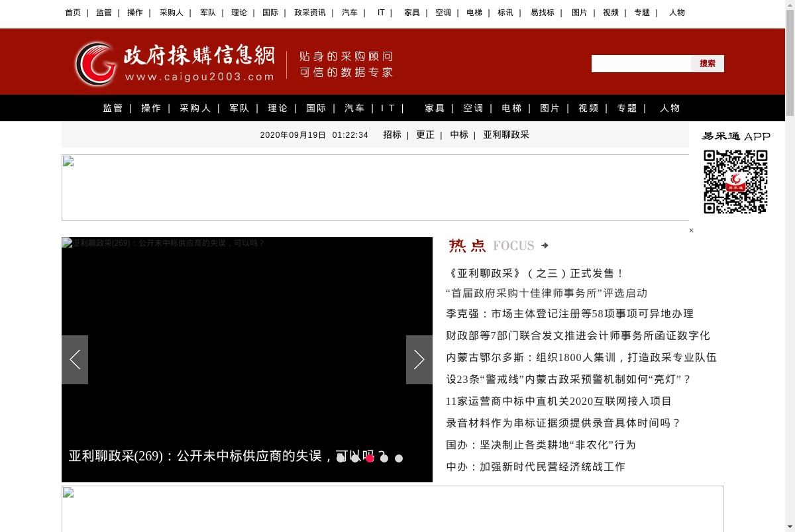Open 汽车 in top navigation

350,13
